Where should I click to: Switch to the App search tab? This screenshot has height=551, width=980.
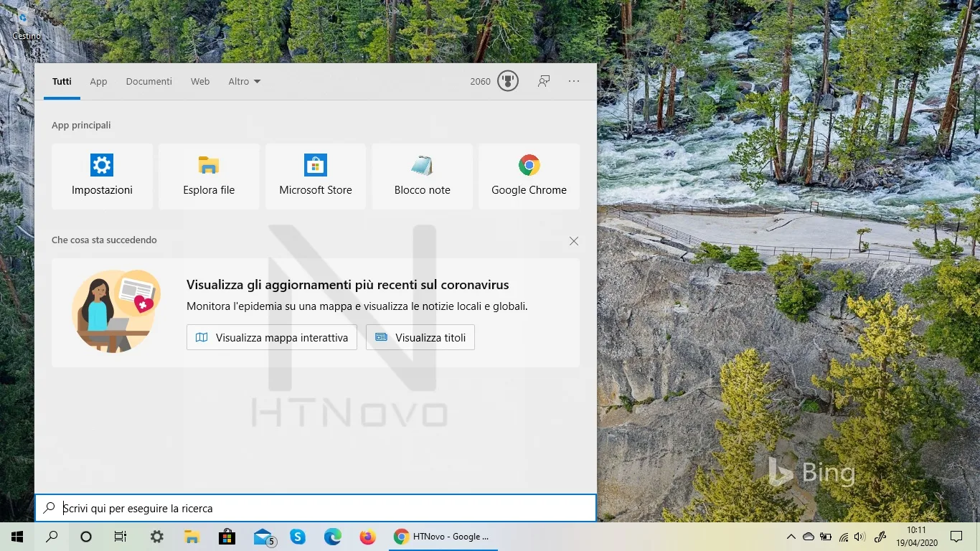coord(98,81)
